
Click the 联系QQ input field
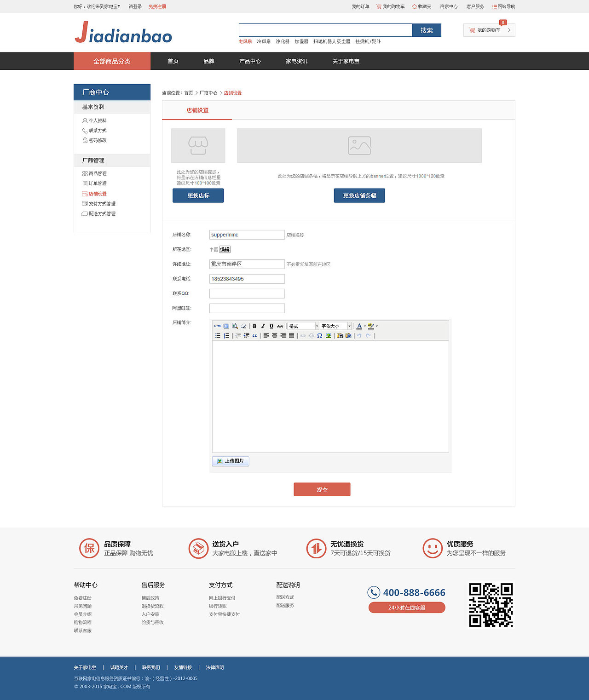tap(247, 293)
